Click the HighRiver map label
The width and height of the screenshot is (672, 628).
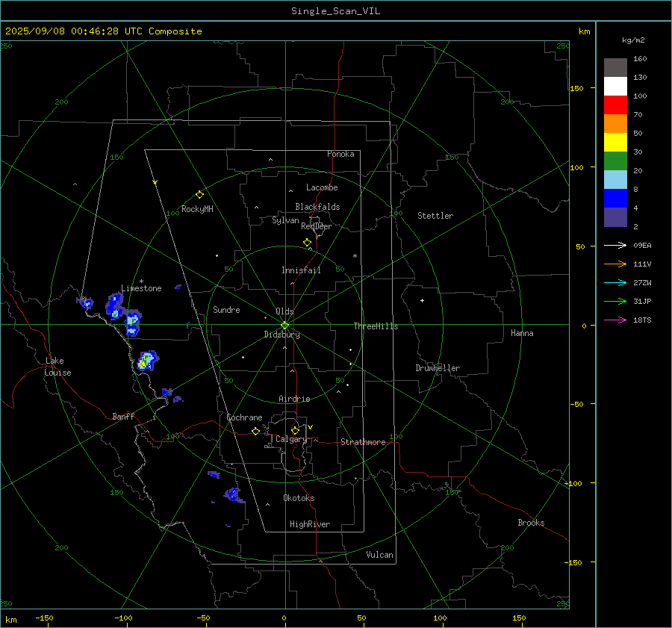click(x=310, y=524)
